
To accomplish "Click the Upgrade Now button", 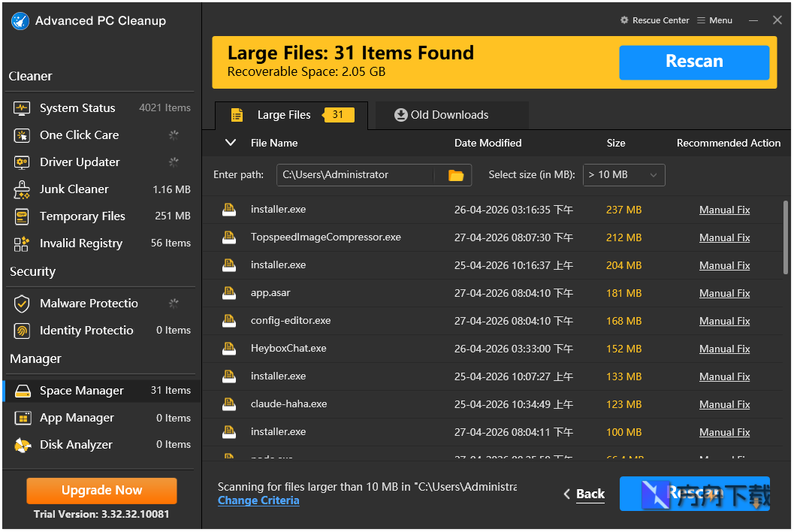I will [x=101, y=491].
